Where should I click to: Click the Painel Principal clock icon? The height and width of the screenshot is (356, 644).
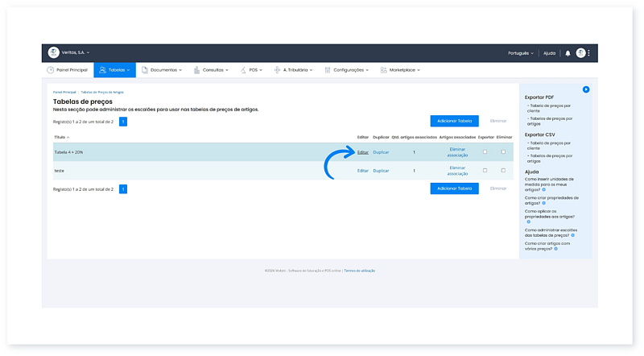point(51,70)
